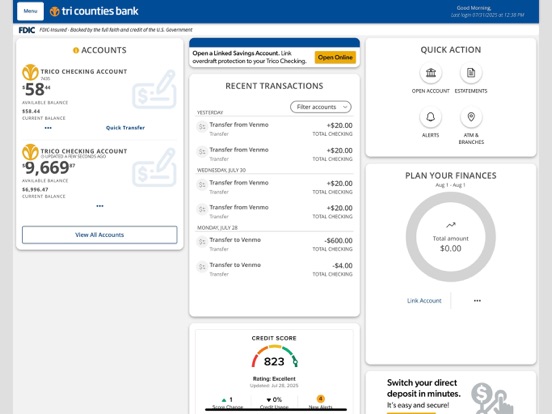
Task: Click the logo icon of the $58 checking account
Action: [x=30, y=73]
